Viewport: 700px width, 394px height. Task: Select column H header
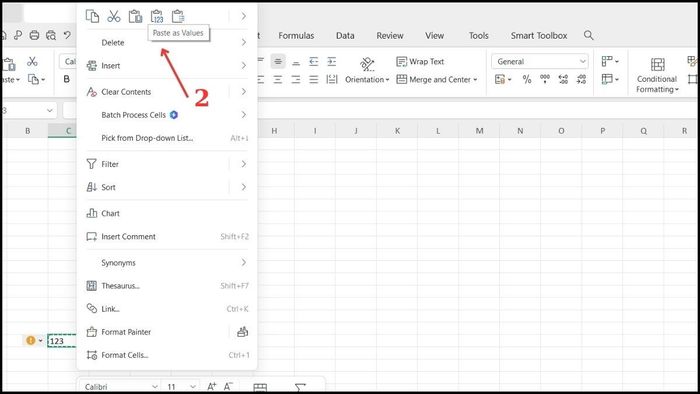(x=274, y=131)
